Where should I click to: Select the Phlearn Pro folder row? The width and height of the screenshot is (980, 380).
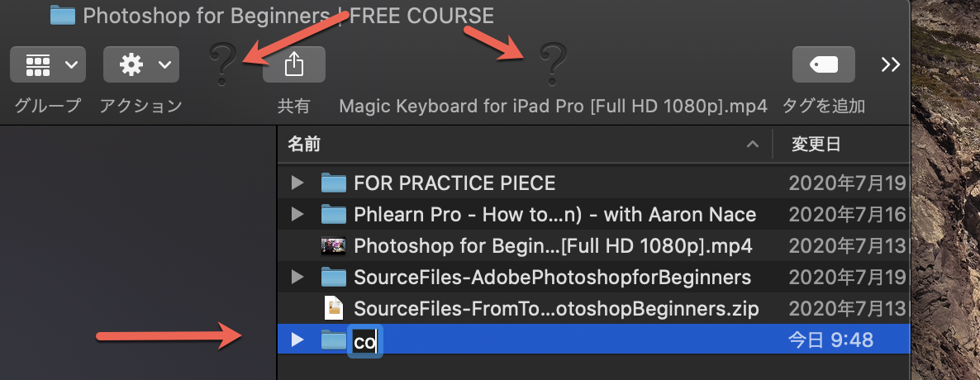pos(593,215)
